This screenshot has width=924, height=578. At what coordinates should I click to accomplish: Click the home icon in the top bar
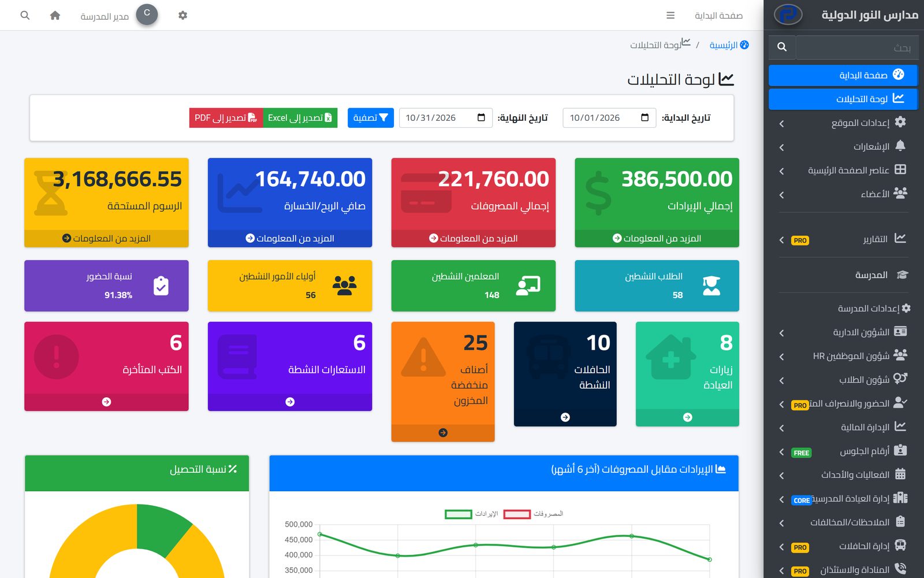[x=55, y=16]
